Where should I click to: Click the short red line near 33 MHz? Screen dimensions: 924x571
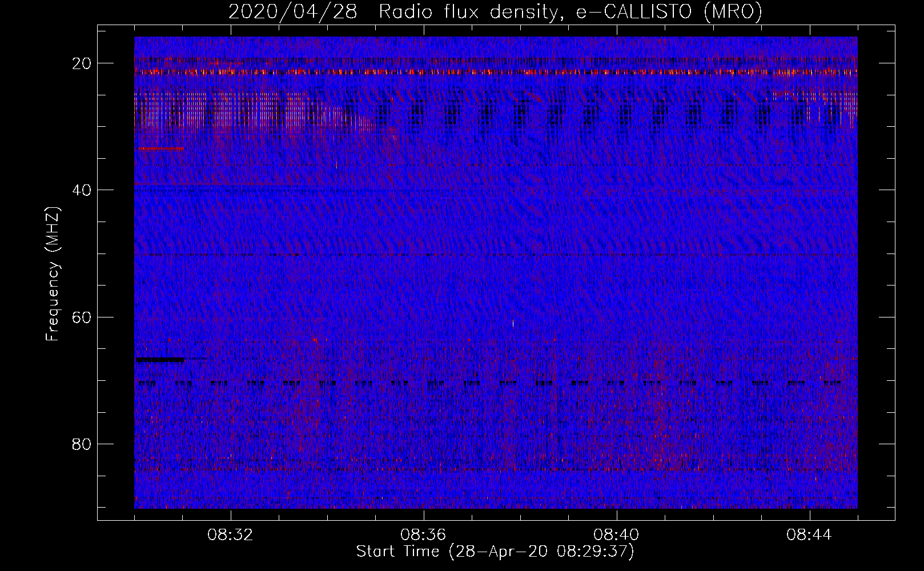pos(161,148)
